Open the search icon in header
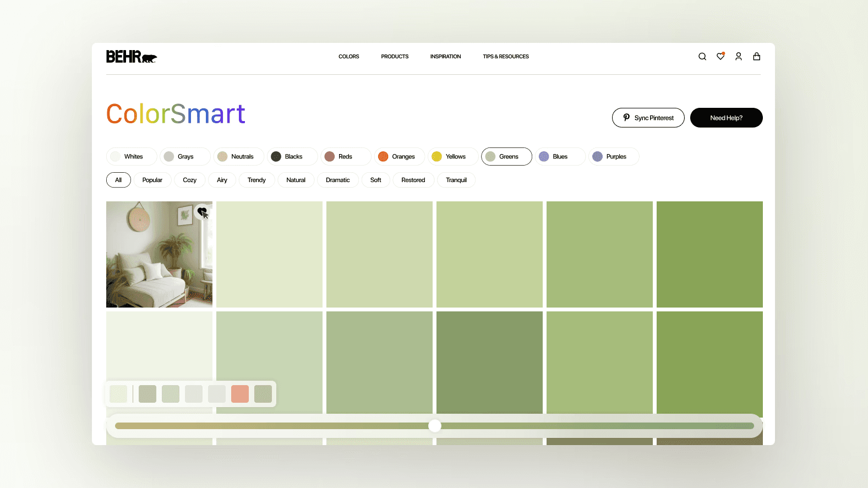868x488 pixels. 702,57
